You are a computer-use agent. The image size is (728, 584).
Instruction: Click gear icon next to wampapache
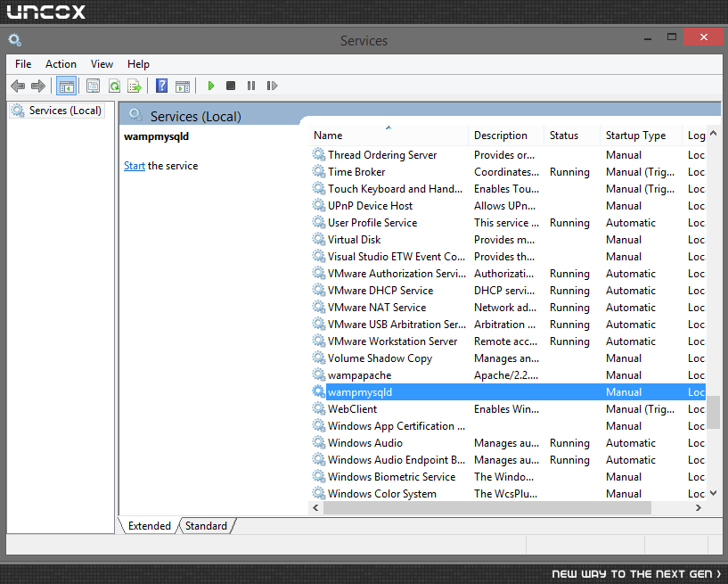[x=318, y=374]
